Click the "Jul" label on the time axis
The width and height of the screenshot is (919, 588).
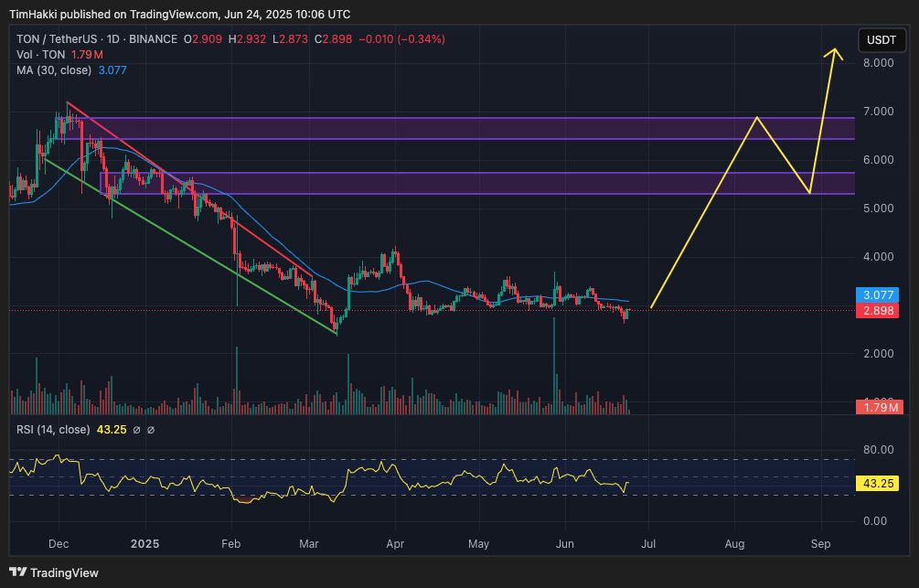pyautogui.click(x=648, y=544)
